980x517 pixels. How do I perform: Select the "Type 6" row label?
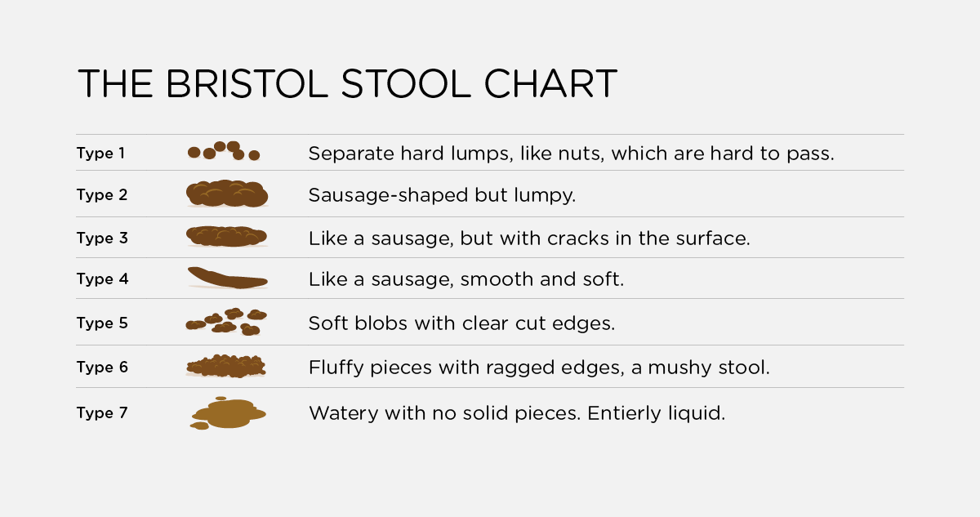pyautogui.click(x=101, y=367)
